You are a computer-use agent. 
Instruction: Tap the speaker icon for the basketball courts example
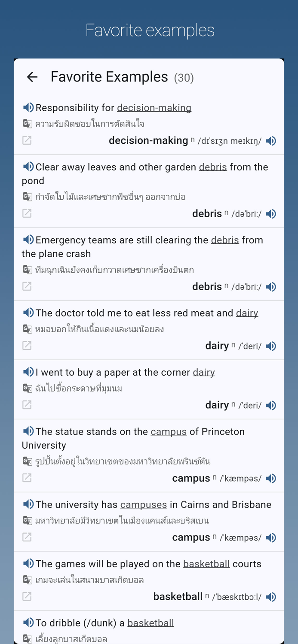(28, 564)
